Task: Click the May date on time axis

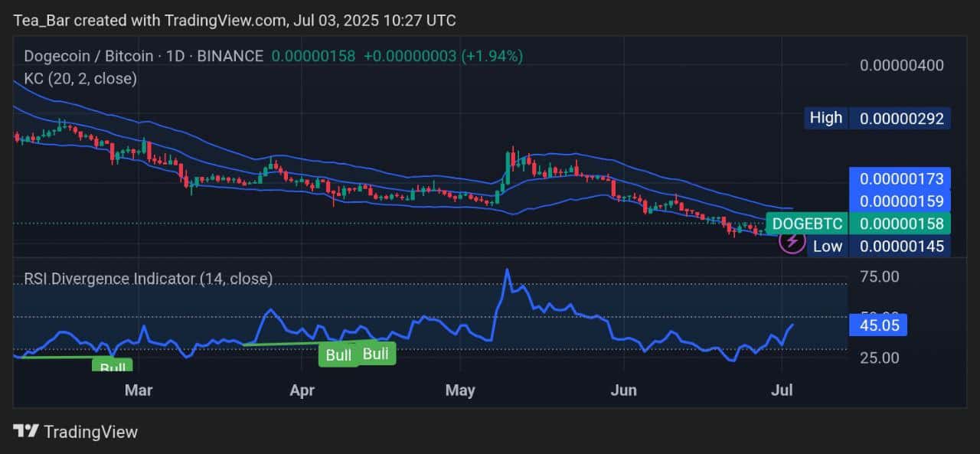Action: coord(460,390)
